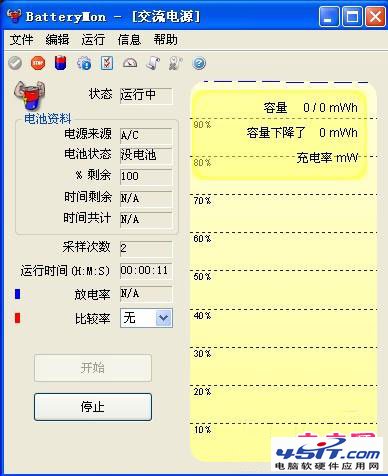Click the 10% label on the chart
This screenshot has height=476, width=388.
pyautogui.click(x=202, y=430)
